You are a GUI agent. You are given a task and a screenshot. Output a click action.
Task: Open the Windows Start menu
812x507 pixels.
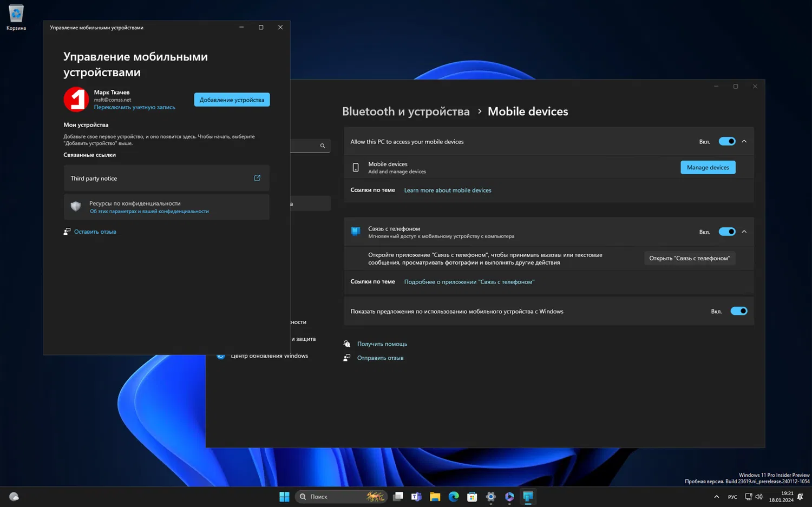284,497
